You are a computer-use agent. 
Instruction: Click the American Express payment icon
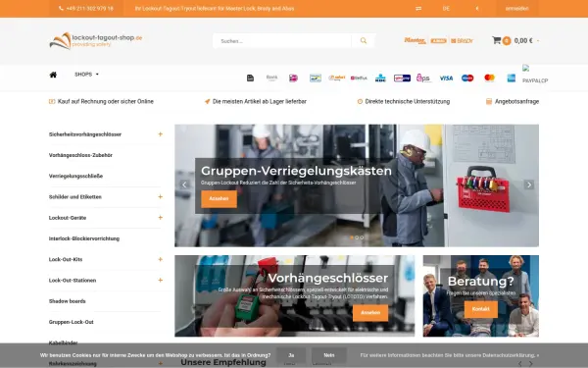[512, 79]
